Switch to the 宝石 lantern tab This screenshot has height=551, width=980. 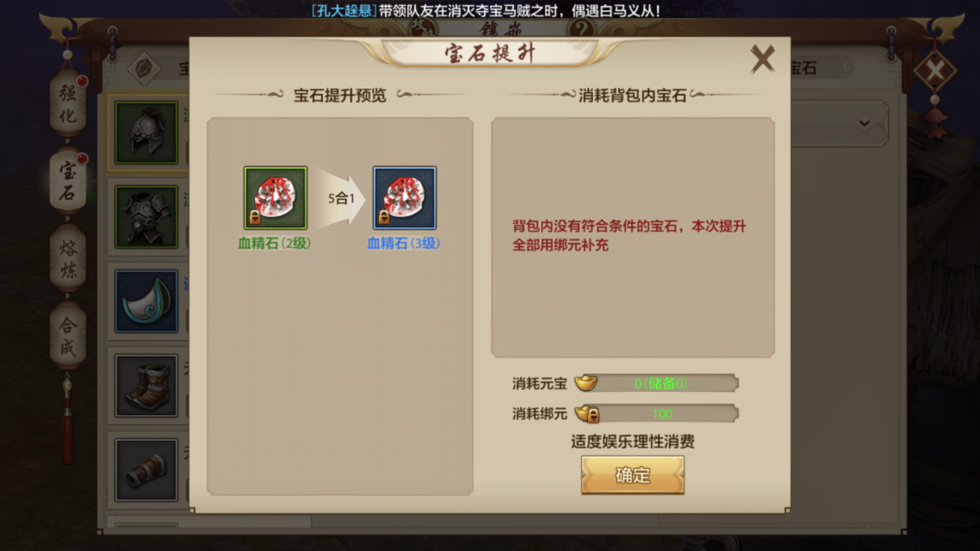(67, 181)
